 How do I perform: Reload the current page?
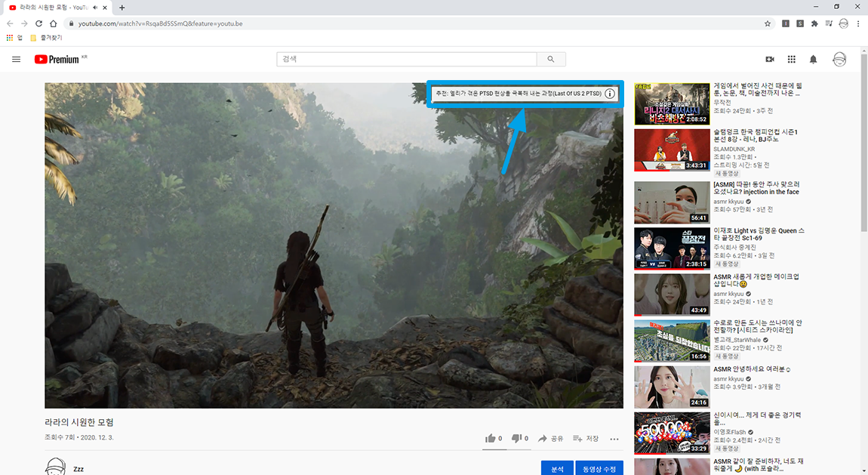pyautogui.click(x=38, y=24)
